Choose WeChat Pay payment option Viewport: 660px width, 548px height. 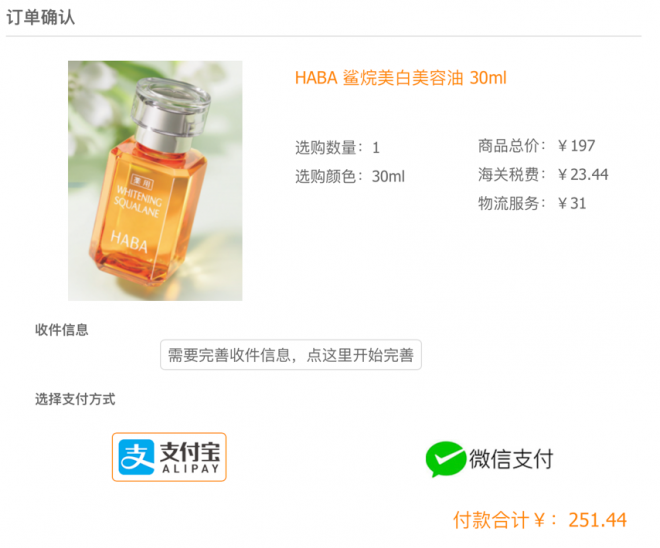(490, 459)
